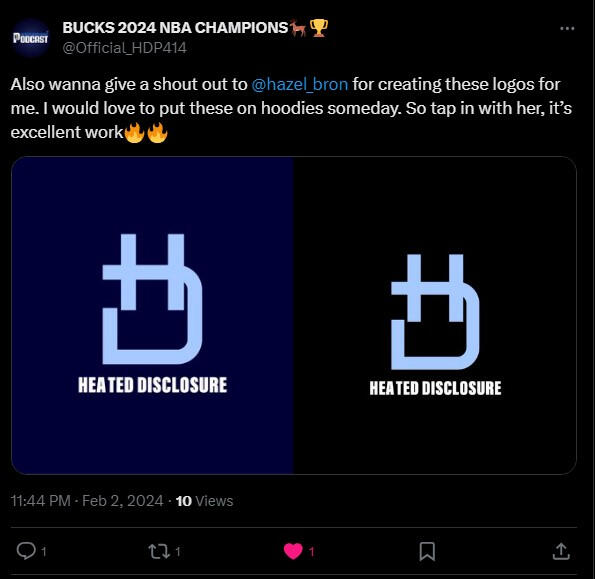
Task: Click the deer emoji in display name
Action: pos(298,28)
